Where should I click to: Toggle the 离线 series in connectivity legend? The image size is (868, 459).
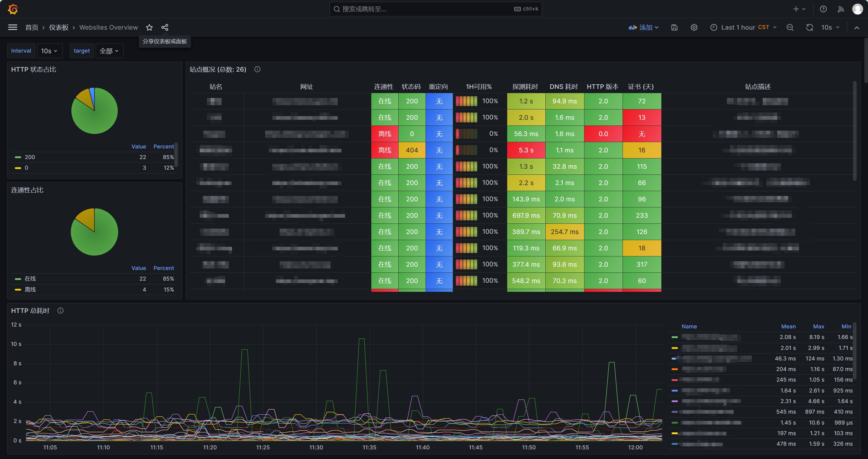pos(30,289)
